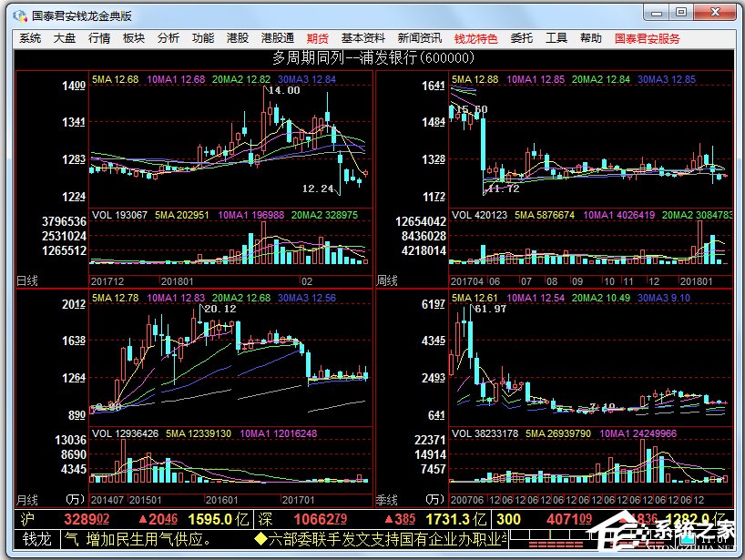Open the 帮助 menu
The width and height of the screenshot is (745, 560).
click(x=590, y=38)
